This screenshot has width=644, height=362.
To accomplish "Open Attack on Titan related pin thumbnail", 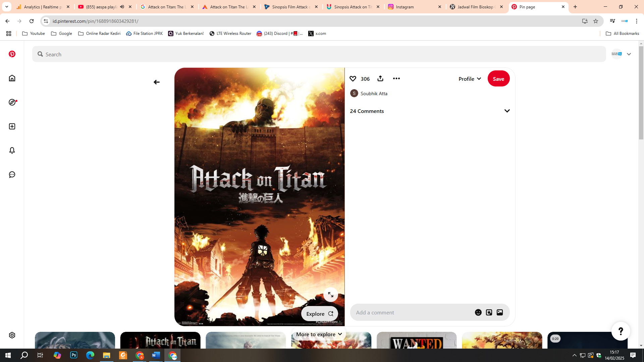I will click(x=160, y=340).
